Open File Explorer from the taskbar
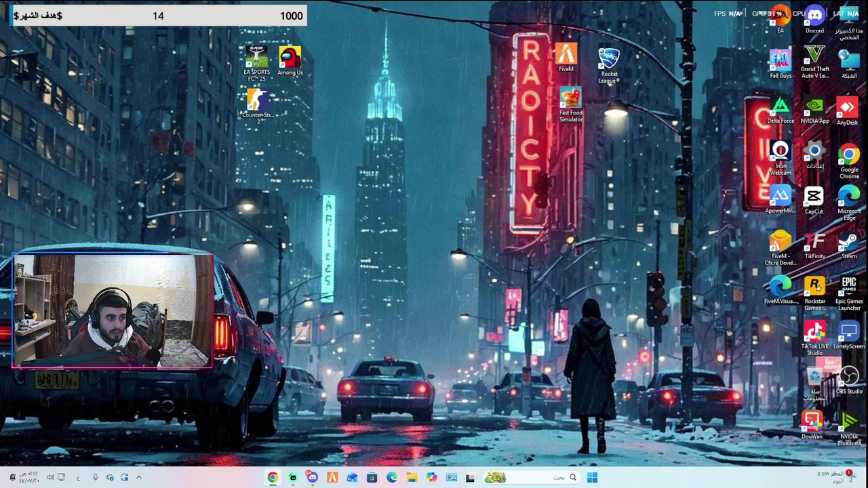 coord(412,478)
